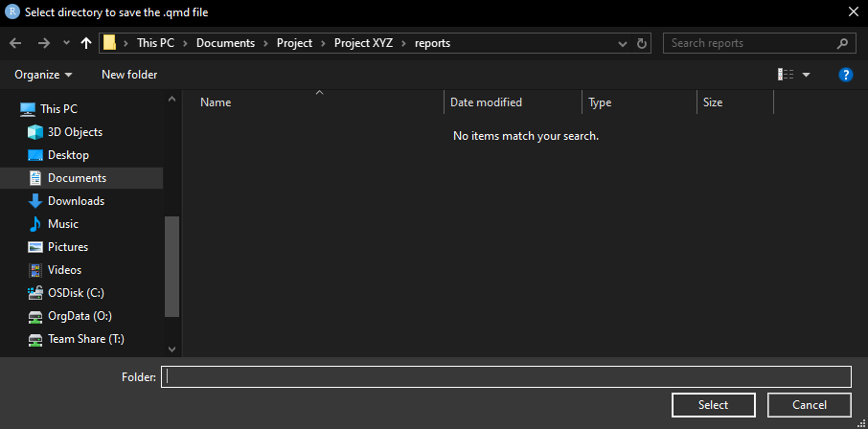Click the Back navigation arrow
This screenshot has height=429, width=868.
(15, 43)
